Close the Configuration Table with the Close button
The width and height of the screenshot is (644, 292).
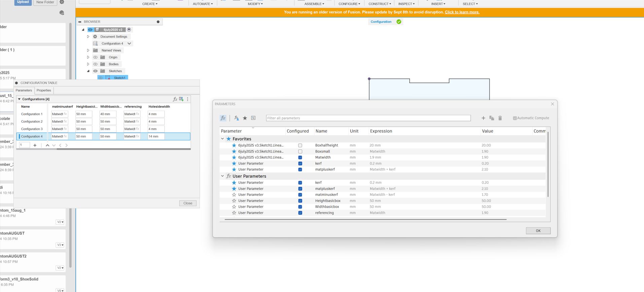[x=188, y=203]
